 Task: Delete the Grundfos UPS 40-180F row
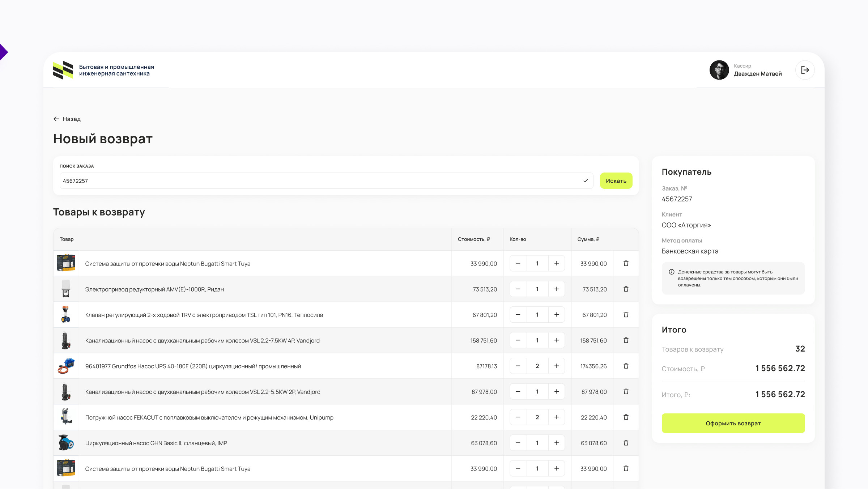point(626,366)
